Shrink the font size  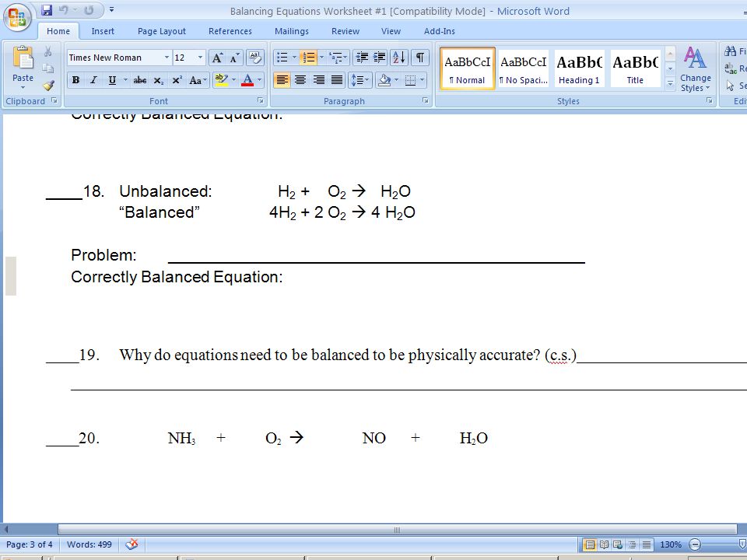pyautogui.click(x=234, y=58)
